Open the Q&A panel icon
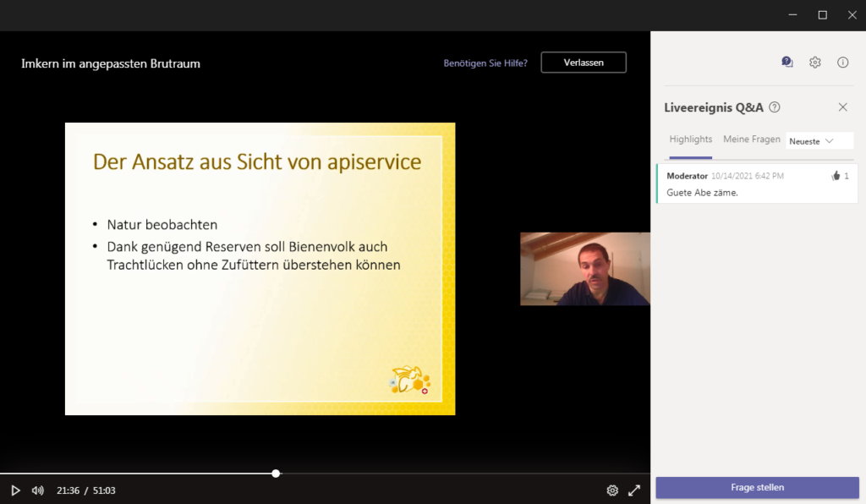This screenshot has height=504, width=866. click(787, 63)
